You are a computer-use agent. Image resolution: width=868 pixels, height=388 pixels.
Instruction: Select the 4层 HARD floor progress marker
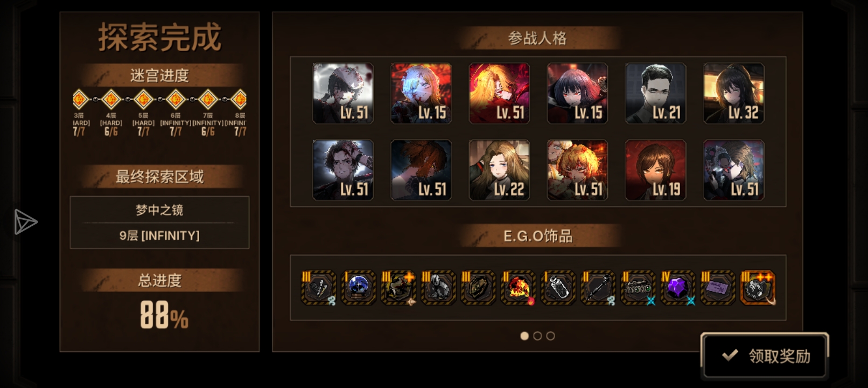(111, 99)
